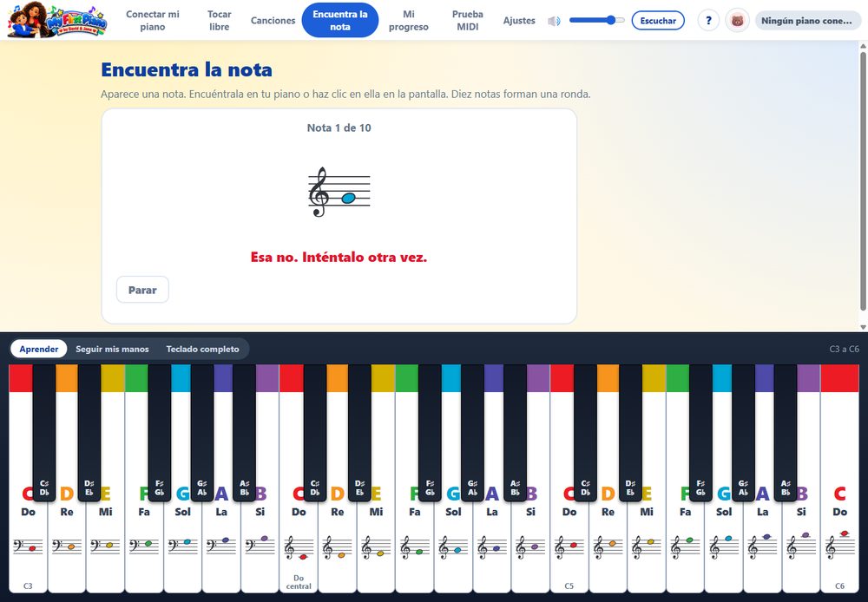The height and width of the screenshot is (602, 868).
Task: Play the A# black key in C3 octave
Action: click(x=244, y=432)
